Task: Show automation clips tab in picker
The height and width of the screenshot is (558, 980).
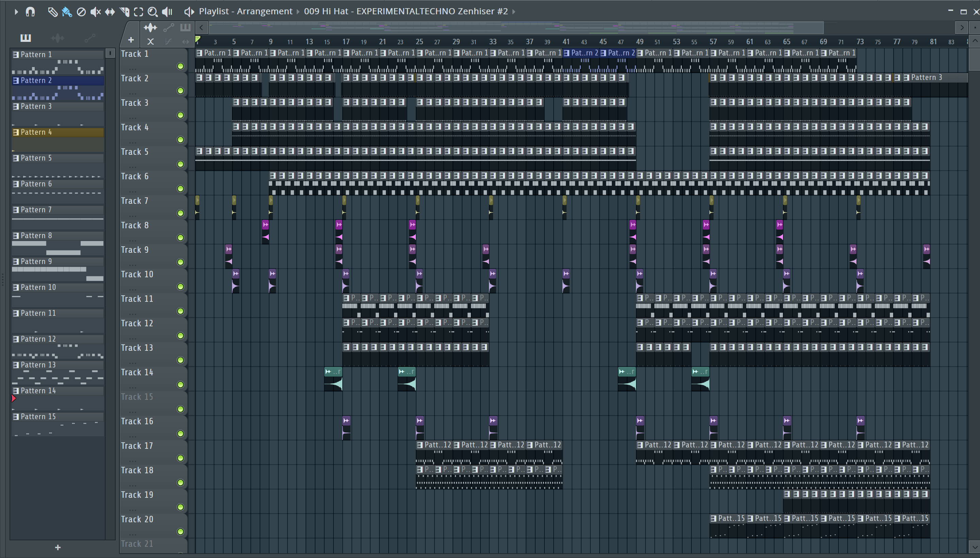Action: point(90,37)
